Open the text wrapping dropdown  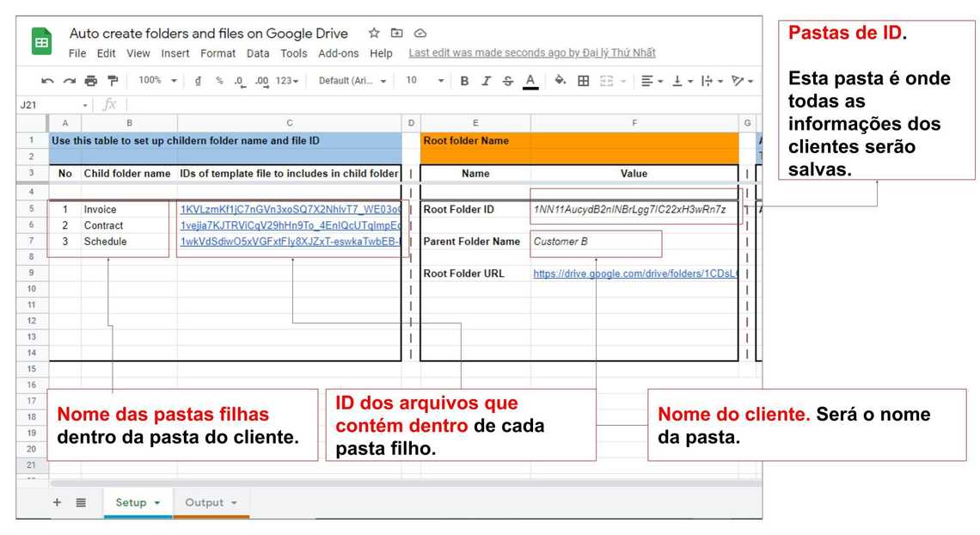[712, 81]
